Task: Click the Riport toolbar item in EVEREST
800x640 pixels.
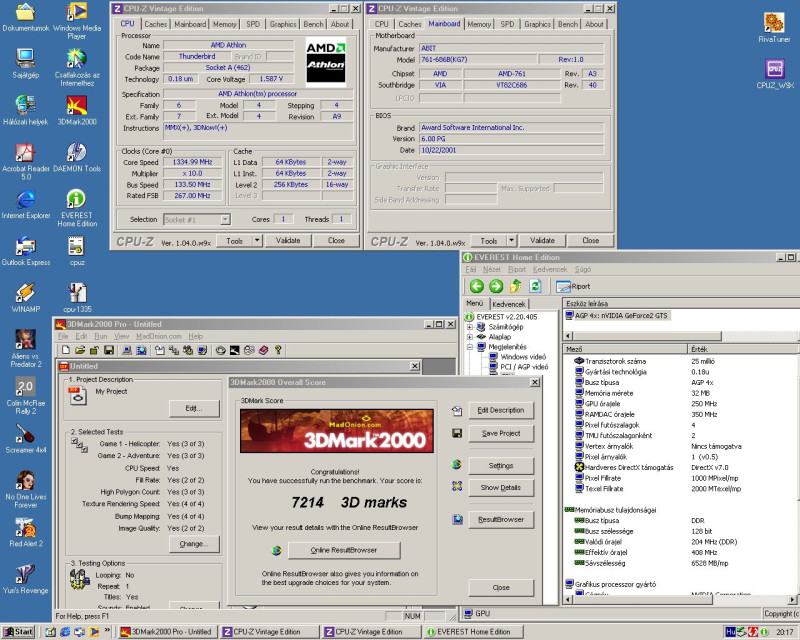Action: coord(573,286)
